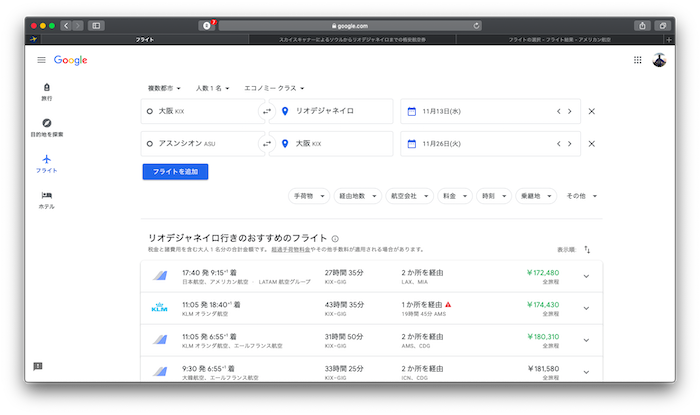The image size is (700, 415).
Task: Click warning triangle on 1か所を経由 flight
Action: [x=448, y=304]
